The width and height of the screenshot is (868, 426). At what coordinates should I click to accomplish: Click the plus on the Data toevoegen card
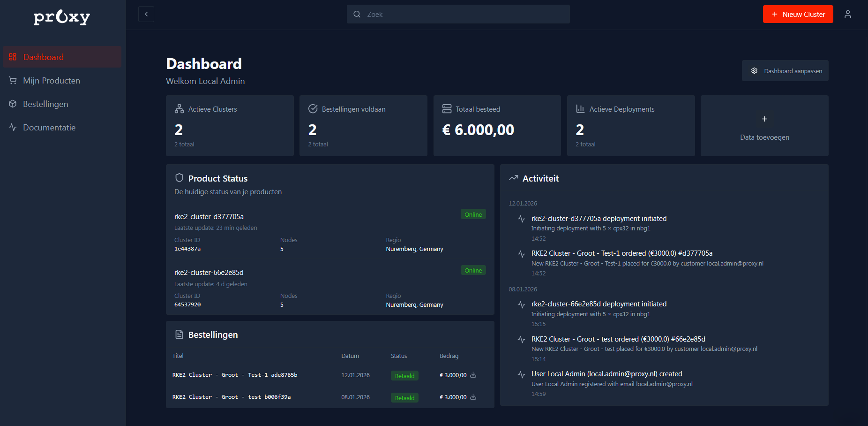click(764, 119)
